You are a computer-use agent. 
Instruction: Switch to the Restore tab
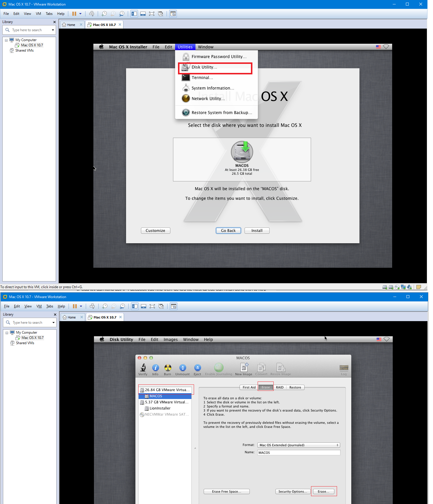pyautogui.click(x=295, y=387)
